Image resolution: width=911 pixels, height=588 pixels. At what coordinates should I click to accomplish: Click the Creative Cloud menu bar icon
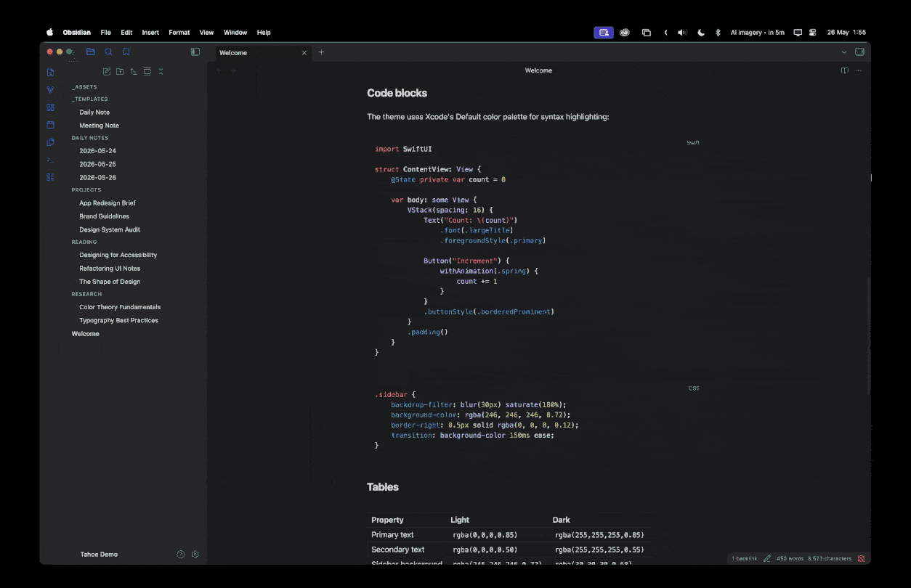click(625, 33)
